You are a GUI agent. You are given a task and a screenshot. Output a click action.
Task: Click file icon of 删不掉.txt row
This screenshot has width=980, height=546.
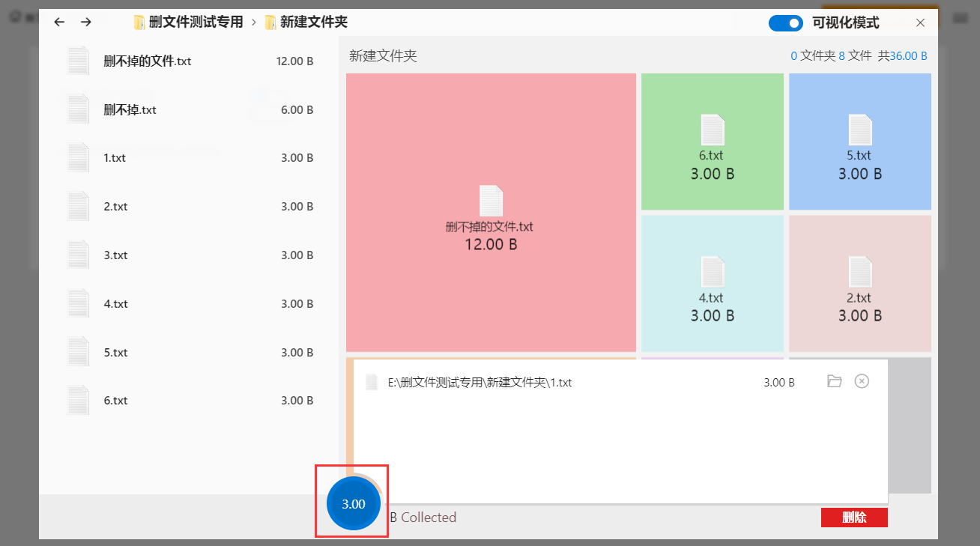(78, 109)
